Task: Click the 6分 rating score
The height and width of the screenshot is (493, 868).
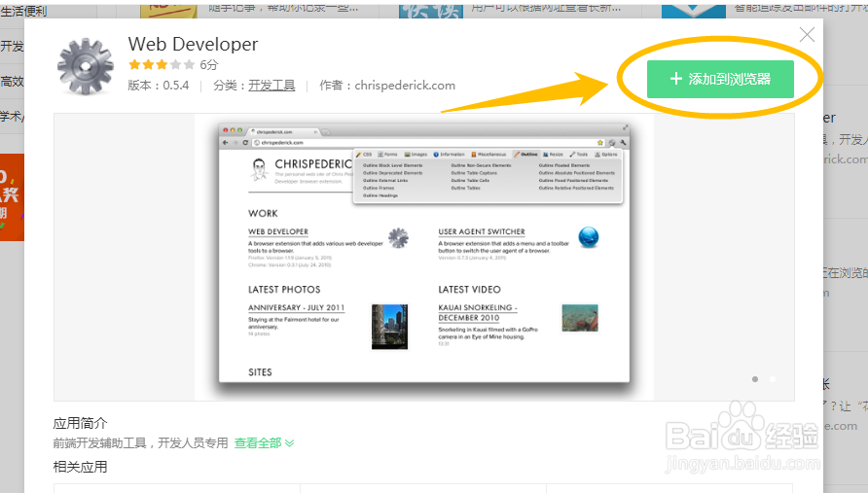Action: pyautogui.click(x=208, y=65)
